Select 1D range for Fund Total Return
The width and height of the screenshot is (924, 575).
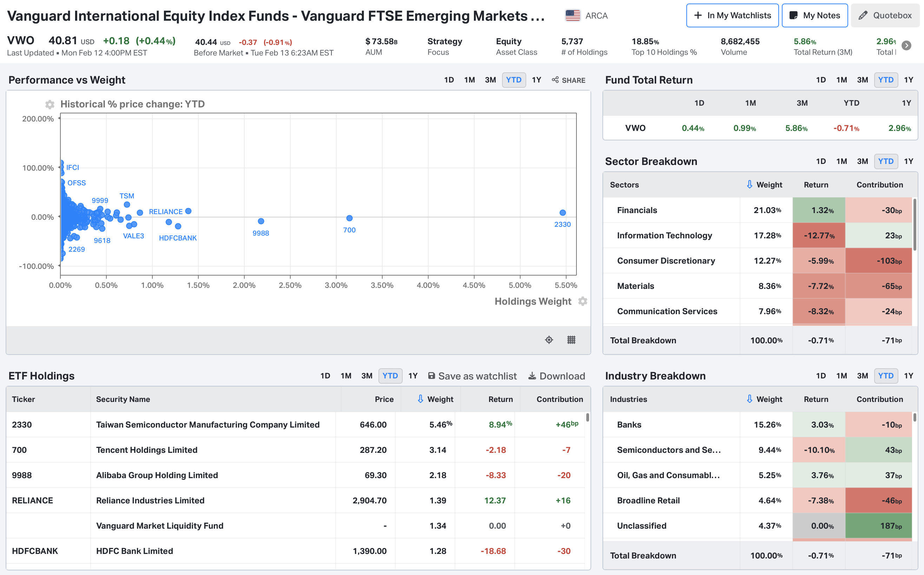coord(821,80)
